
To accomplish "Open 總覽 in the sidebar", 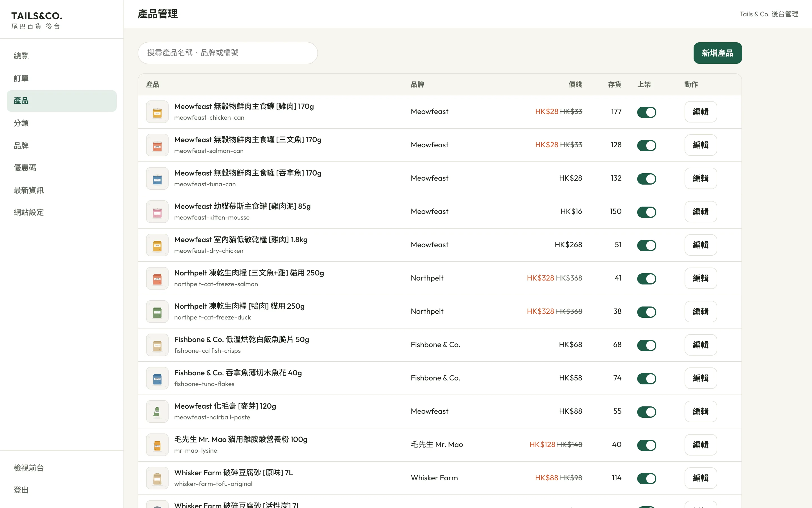I will 62,56.
